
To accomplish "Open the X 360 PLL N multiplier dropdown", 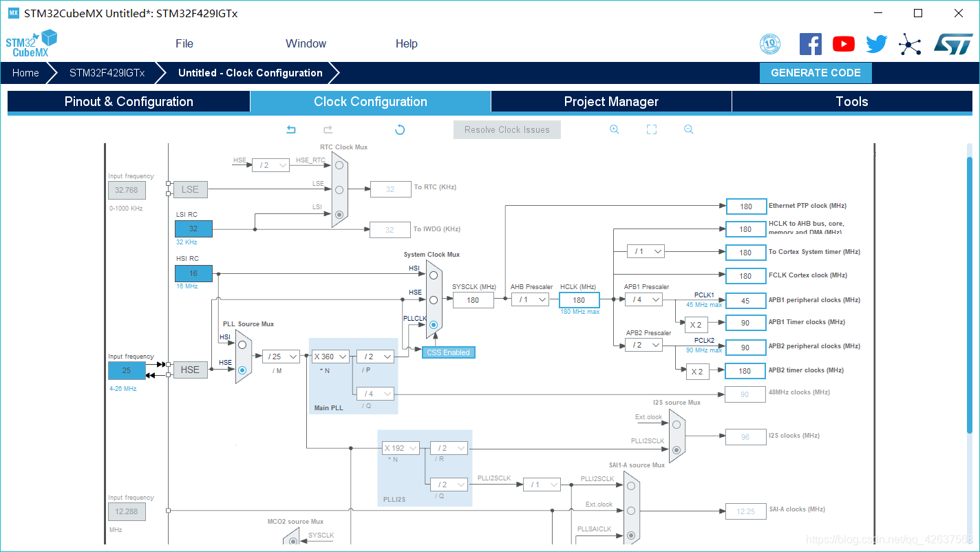I will pyautogui.click(x=330, y=357).
